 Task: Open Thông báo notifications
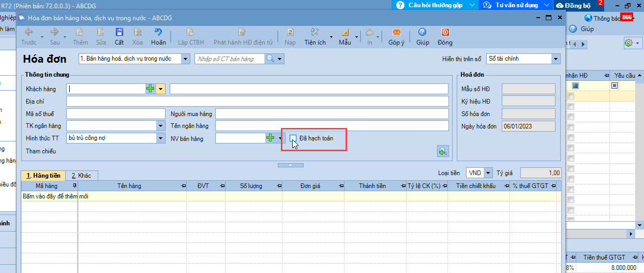608,18
